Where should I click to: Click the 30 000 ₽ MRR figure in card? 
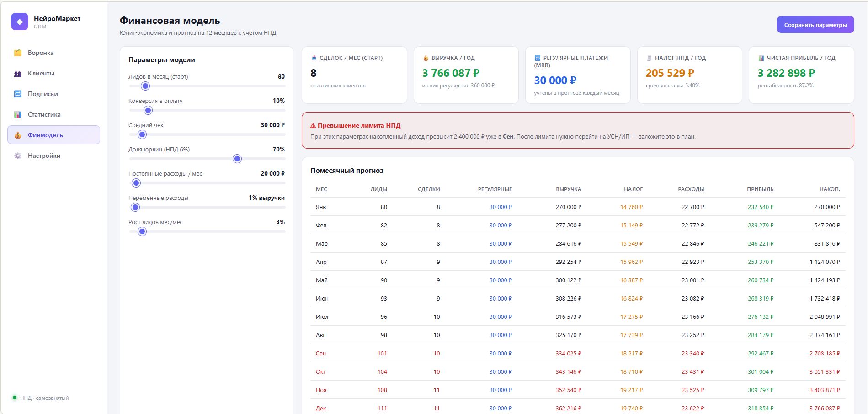(x=555, y=80)
